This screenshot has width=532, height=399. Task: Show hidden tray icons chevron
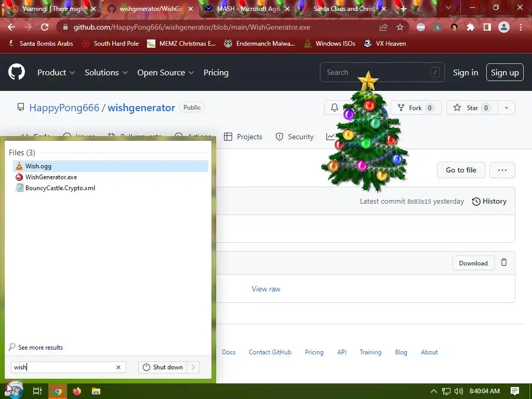[434, 391]
